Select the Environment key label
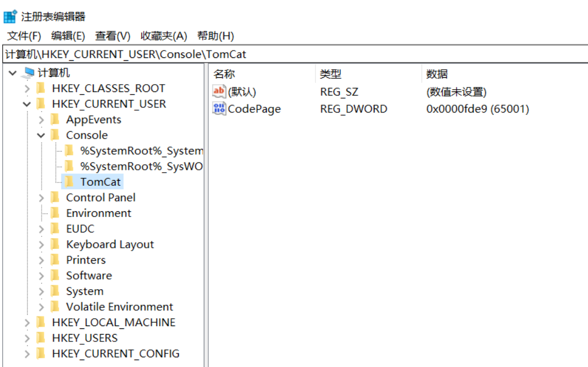 [x=99, y=213]
